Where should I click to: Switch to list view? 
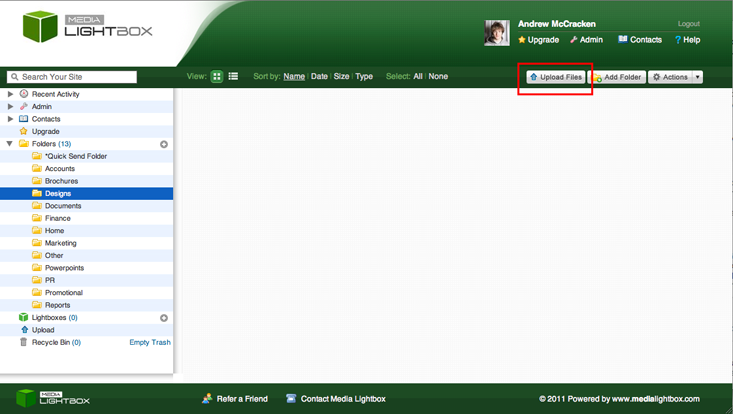[x=233, y=76]
